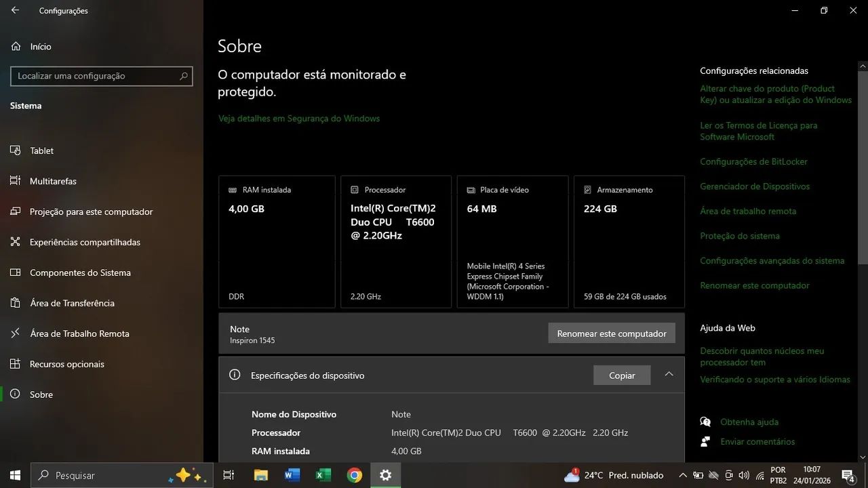Open Recursos opcionais

pos(66,364)
